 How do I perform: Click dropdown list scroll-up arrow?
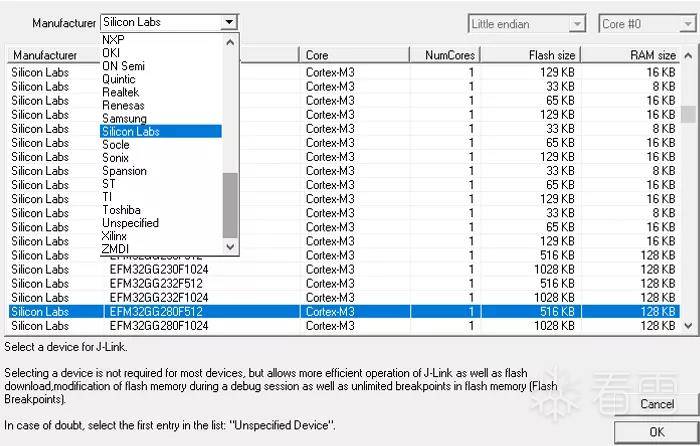[230, 42]
